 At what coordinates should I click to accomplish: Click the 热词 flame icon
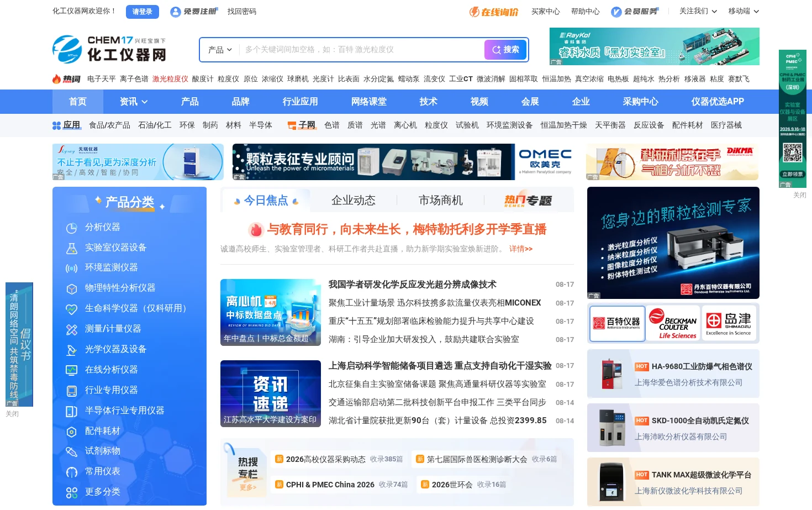pyautogui.click(x=56, y=79)
